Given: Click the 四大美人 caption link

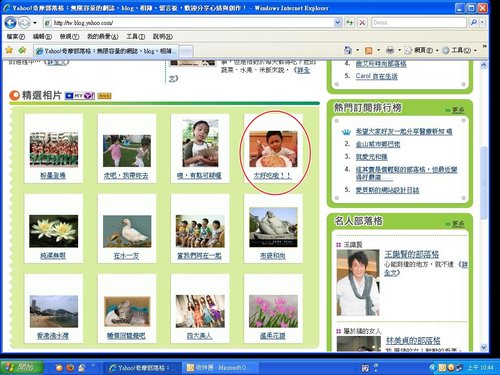Looking at the screenshot, I should pos(199,336).
